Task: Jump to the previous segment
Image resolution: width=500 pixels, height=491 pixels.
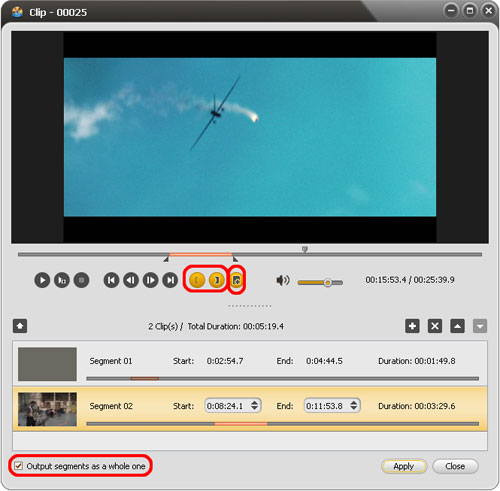Action: click(x=111, y=280)
